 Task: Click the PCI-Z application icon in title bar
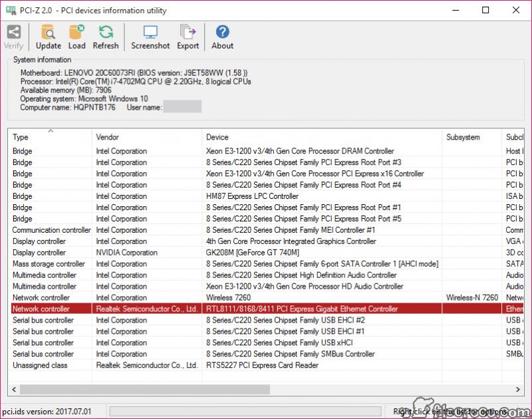[11, 10]
